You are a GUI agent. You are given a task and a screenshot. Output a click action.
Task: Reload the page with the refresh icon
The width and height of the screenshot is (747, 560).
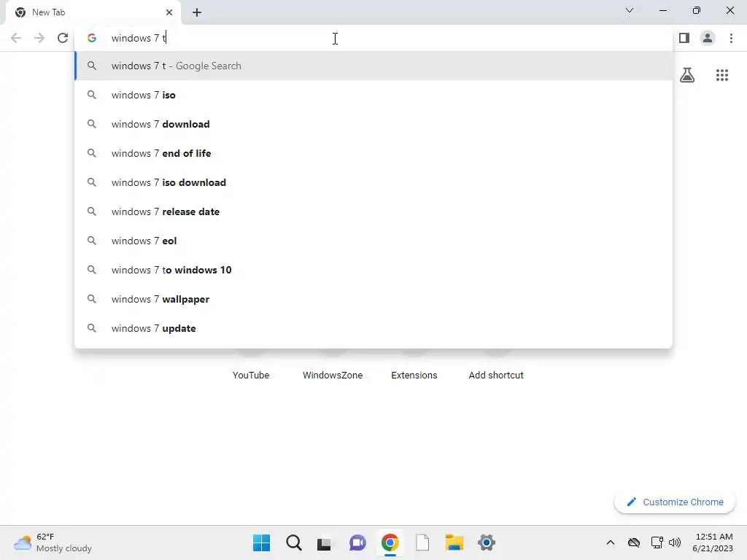click(63, 38)
